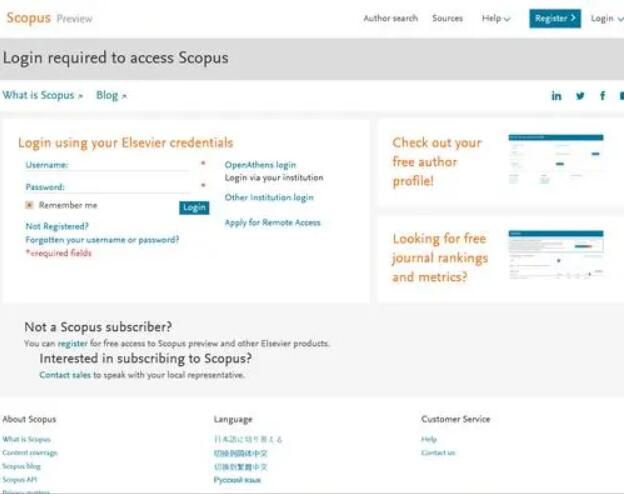Click the Facebook icon

click(x=602, y=96)
